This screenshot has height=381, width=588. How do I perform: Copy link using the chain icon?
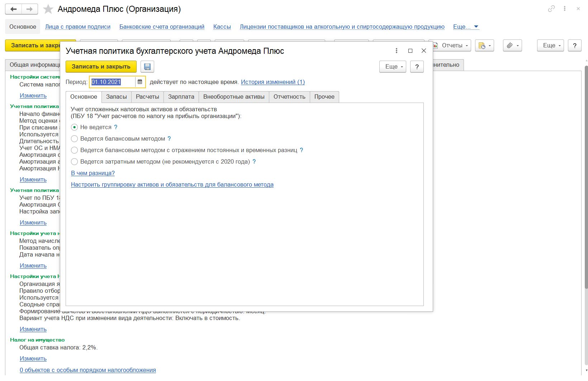pyautogui.click(x=551, y=9)
